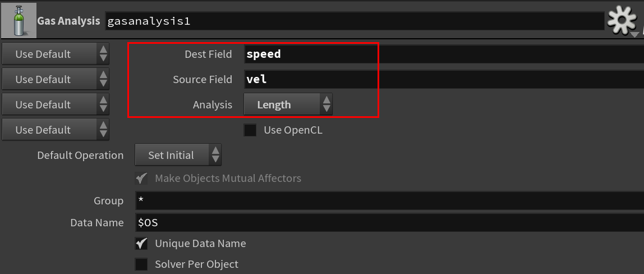Enable the Use OpenCL checkbox
This screenshot has height=274, width=644.
click(x=250, y=130)
